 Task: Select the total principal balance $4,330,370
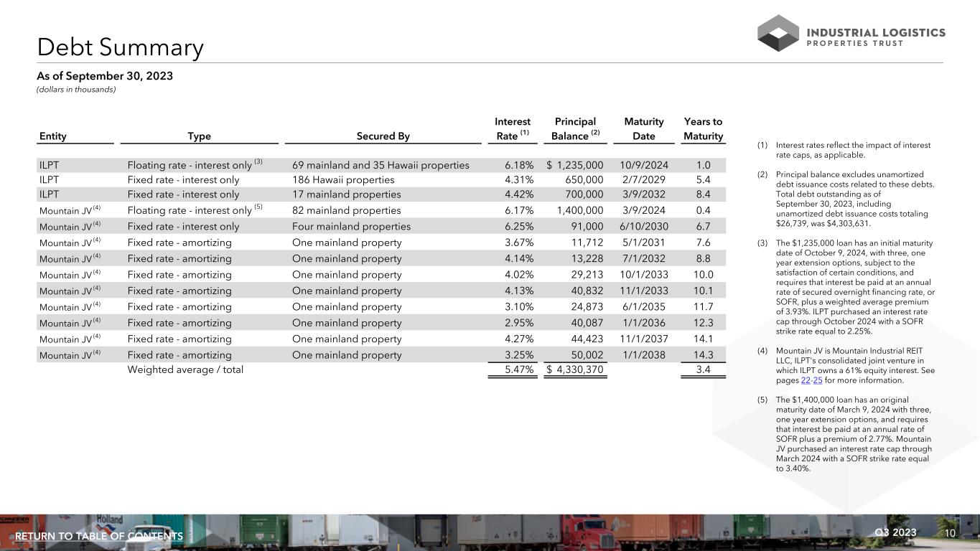point(575,369)
